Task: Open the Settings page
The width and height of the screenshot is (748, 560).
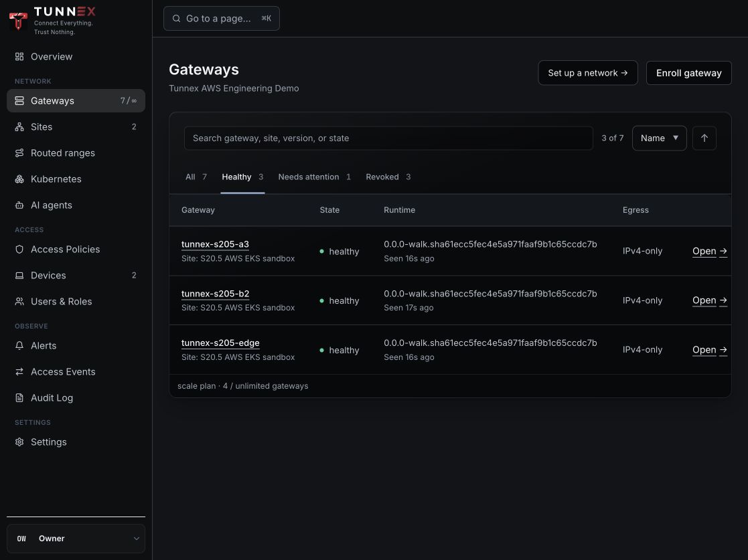Action: 76,442
